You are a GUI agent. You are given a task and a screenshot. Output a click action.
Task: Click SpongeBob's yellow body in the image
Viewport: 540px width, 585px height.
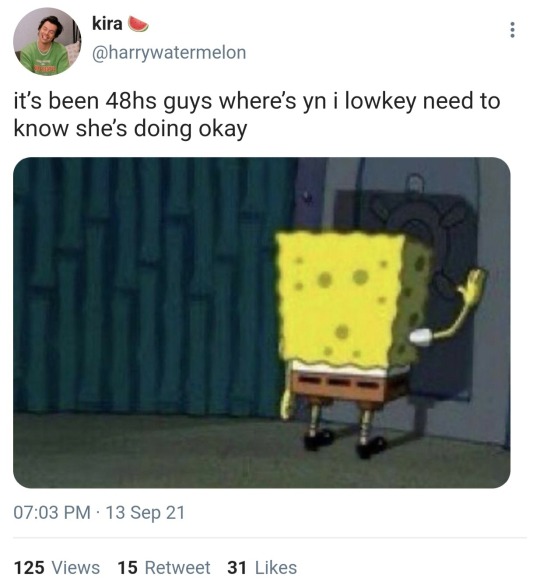point(341,297)
